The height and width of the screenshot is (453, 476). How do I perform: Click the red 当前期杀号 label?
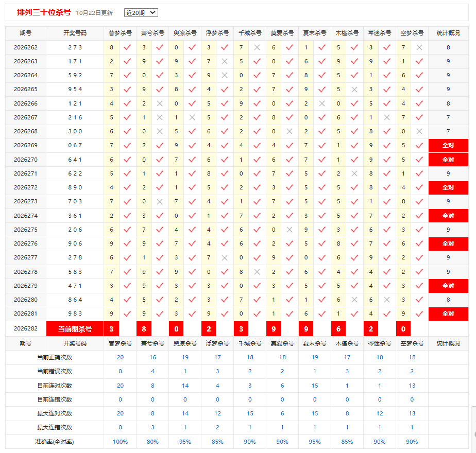pyautogui.click(x=75, y=329)
